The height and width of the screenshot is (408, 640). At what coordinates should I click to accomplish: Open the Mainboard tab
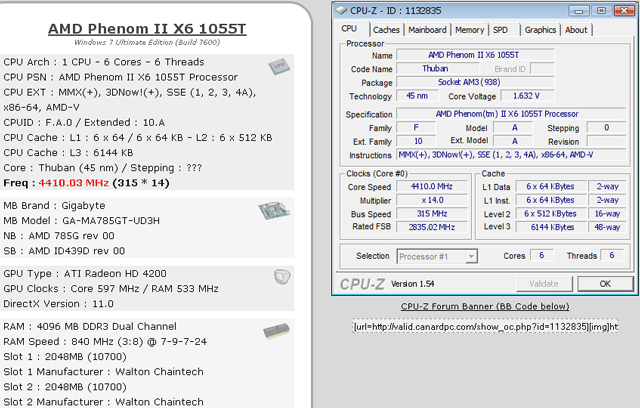[x=427, y=30]
